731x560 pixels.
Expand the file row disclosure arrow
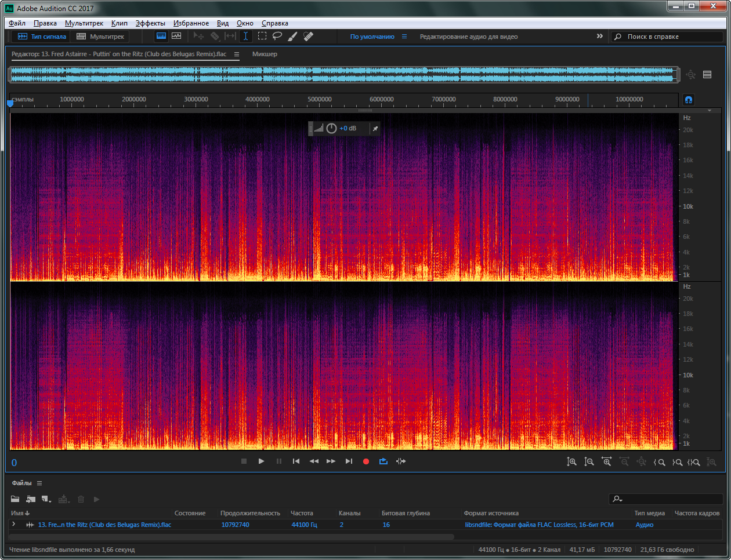[x=14, y=524]
